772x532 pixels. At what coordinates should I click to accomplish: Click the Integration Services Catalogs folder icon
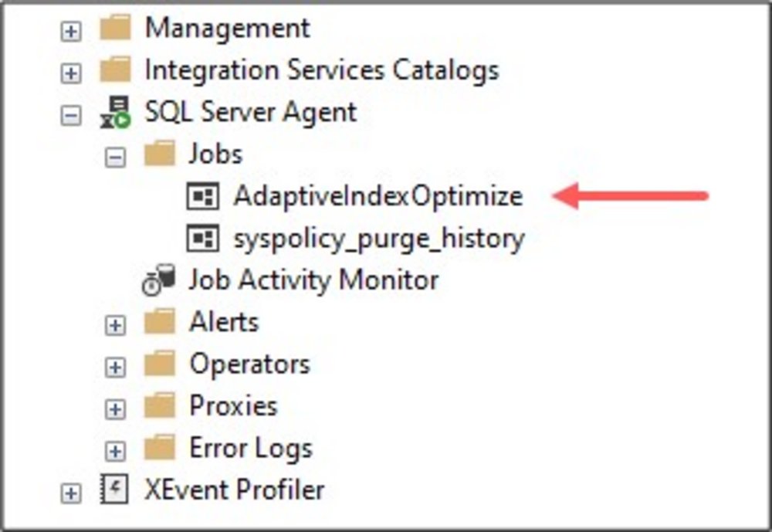point(116,71)
